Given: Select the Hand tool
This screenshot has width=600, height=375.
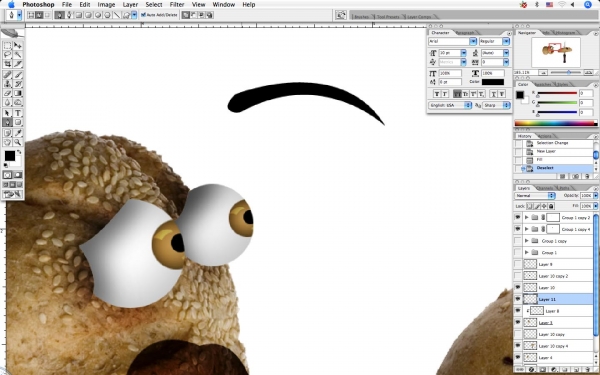Looking at the screenshot, I should click(x=7, y=142).
